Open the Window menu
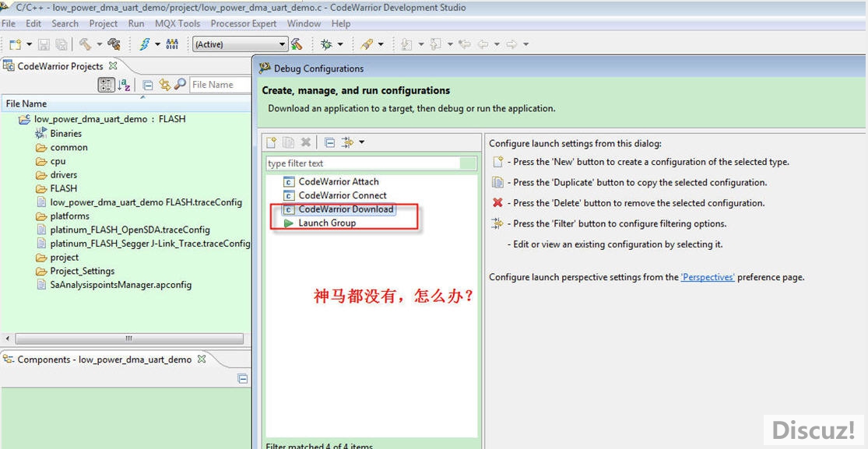Viewport: 868px width, 449px height. [304, 24]
